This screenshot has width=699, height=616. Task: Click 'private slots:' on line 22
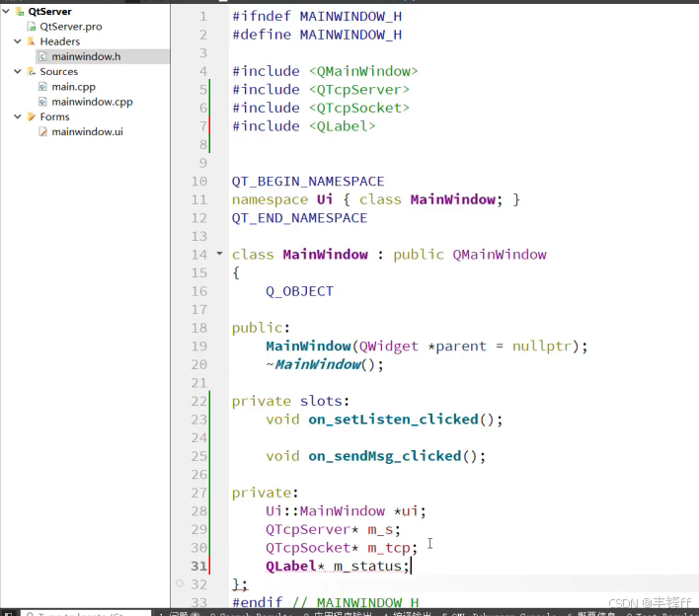tap(290, 401)
